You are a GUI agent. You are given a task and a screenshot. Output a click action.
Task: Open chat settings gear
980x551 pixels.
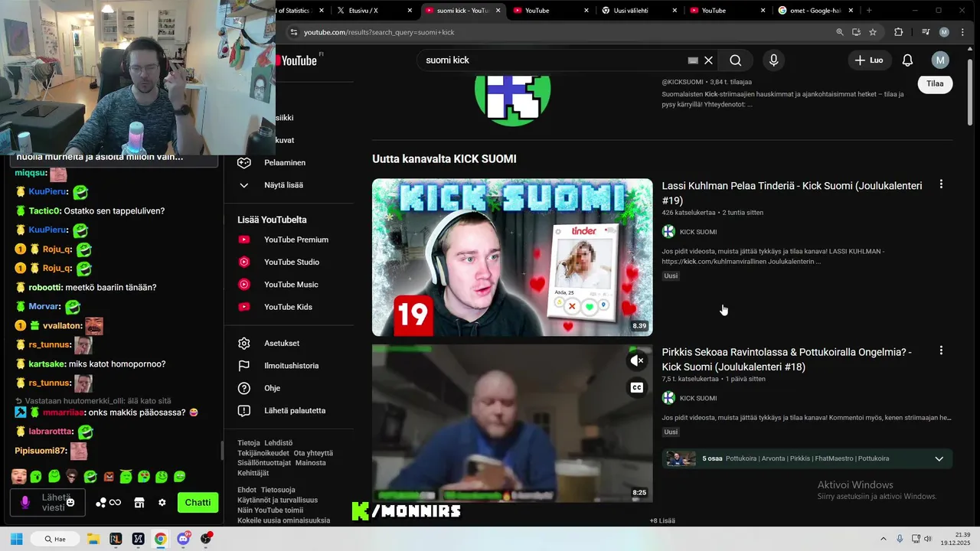tap(162, 503)
